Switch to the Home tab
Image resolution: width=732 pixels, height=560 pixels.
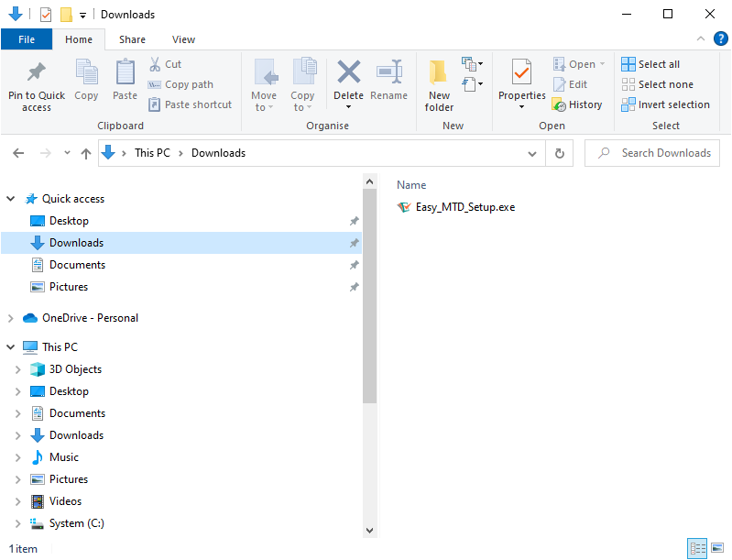79,39
